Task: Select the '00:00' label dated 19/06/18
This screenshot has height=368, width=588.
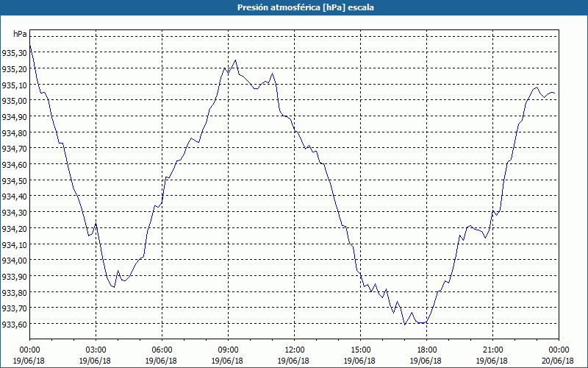Action: coord(29,350)
